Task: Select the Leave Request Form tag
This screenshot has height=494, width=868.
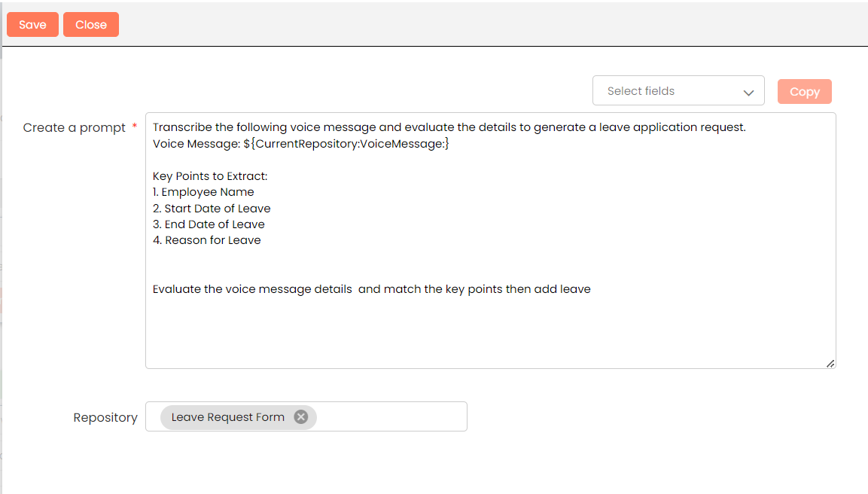Action: (x=227, y=417)
